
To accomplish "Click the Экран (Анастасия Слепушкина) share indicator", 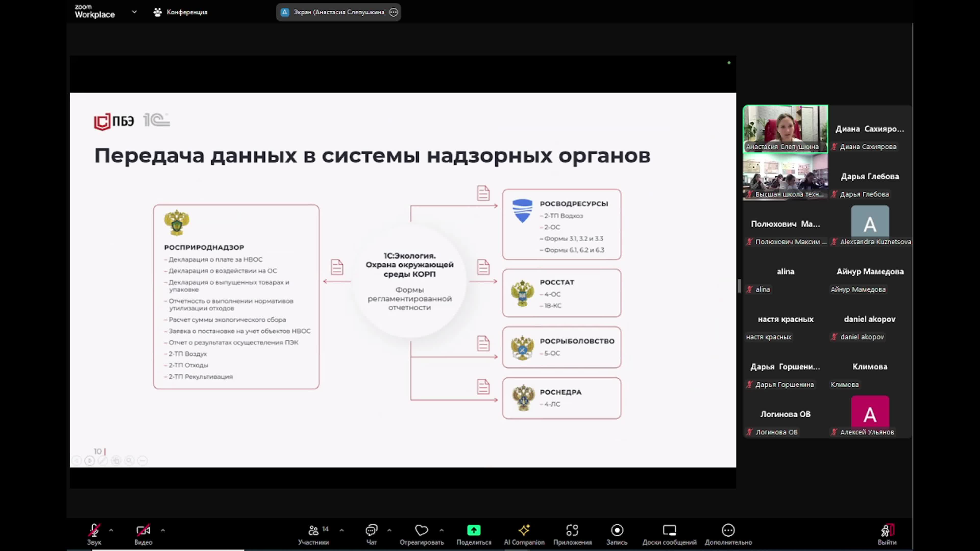I will (x=338, y=12).
